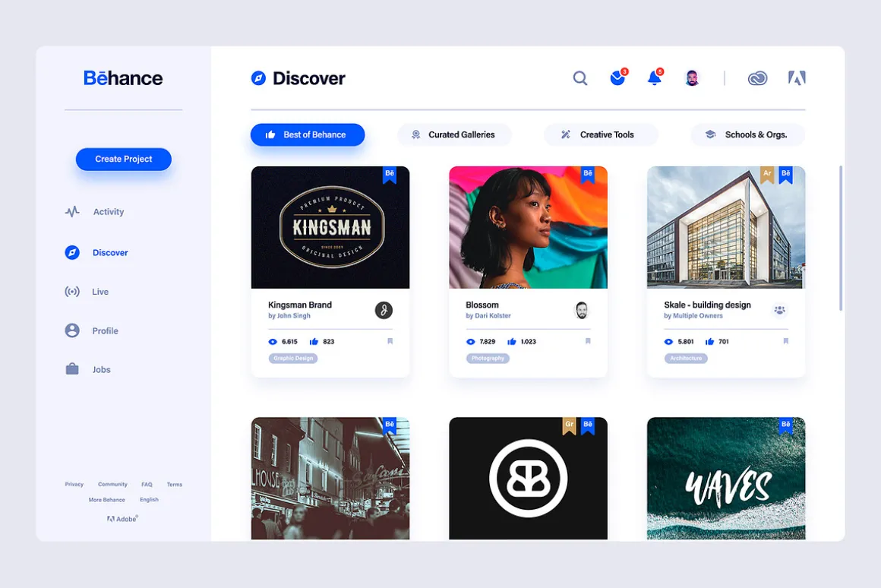
Task: Click the Multiple Owners icon on Skale card
Action: click(779, 310)
